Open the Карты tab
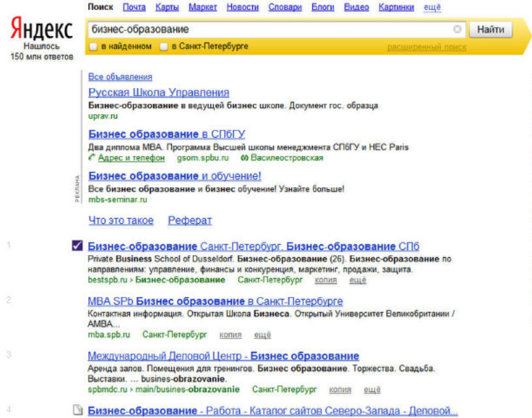Image resolution: width=532 pixels, height=418 pixels. point(167,7)
